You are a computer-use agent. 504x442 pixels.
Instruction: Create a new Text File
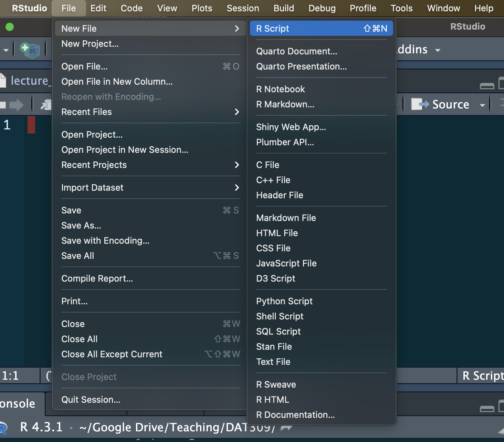click(322, 361)
